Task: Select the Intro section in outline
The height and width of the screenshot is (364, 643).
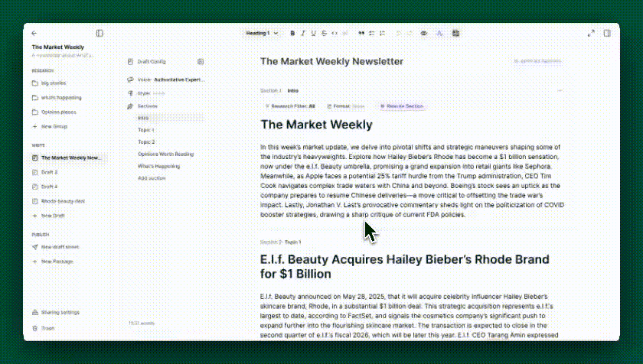Action: coord(171,118)
